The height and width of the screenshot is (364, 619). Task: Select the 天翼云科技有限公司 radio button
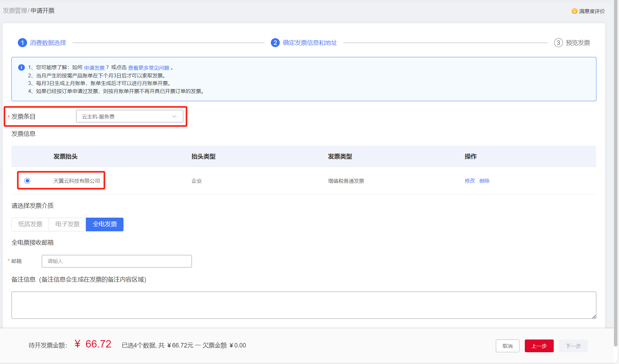point(27,181)
